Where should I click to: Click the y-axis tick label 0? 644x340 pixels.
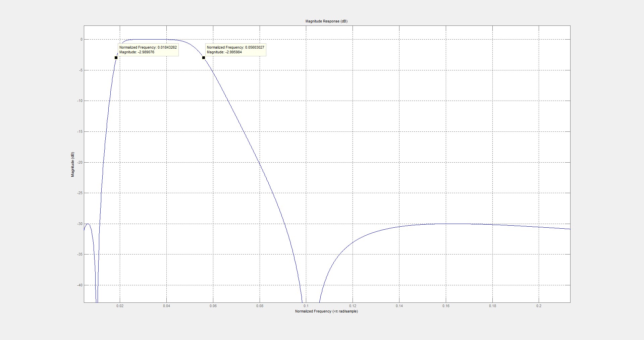(81, 40)
